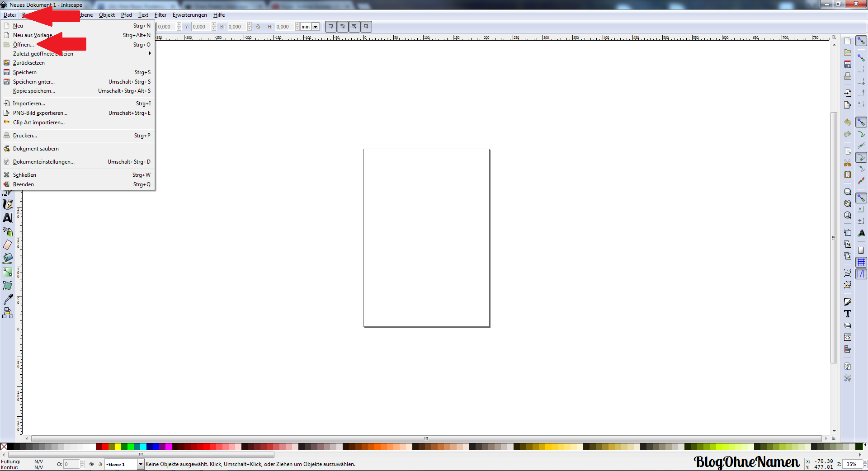Toggle the width/height ratio lock
Screen dimensions: 868x471
point(258,27)
